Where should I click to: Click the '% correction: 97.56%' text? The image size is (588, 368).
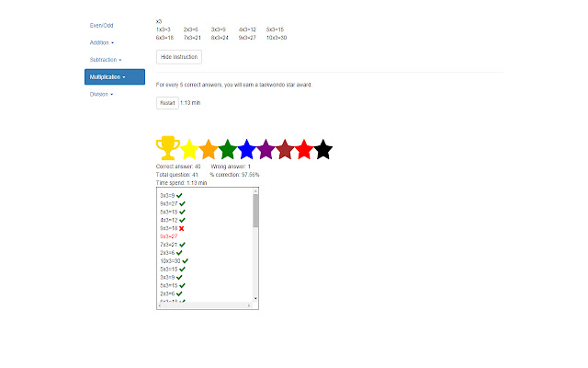coord(234,175)
